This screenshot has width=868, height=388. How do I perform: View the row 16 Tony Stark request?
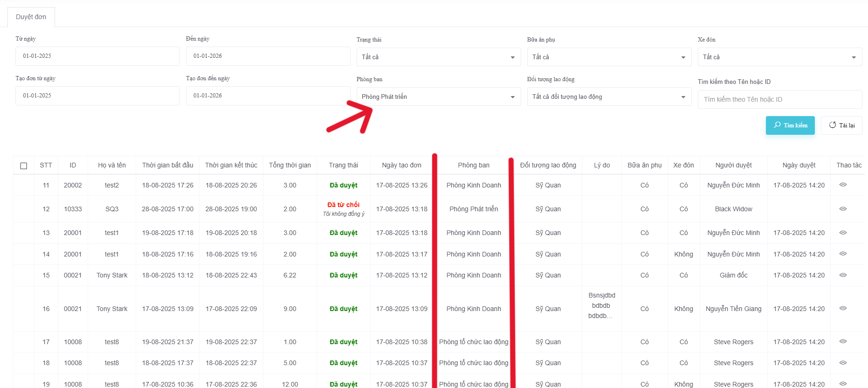coord(843,308)
